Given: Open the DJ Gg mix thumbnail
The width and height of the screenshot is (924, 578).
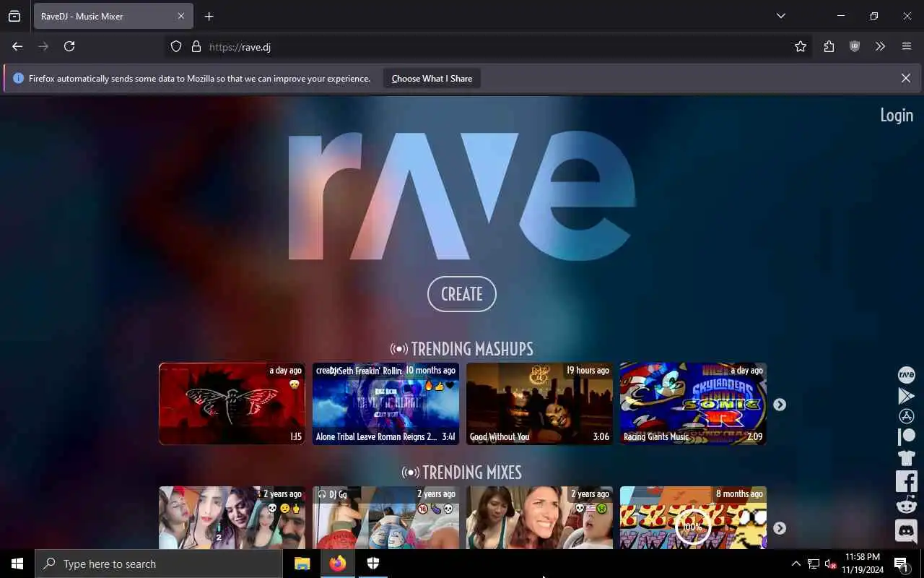Looking at the screenshot, I should pos(385,517).
